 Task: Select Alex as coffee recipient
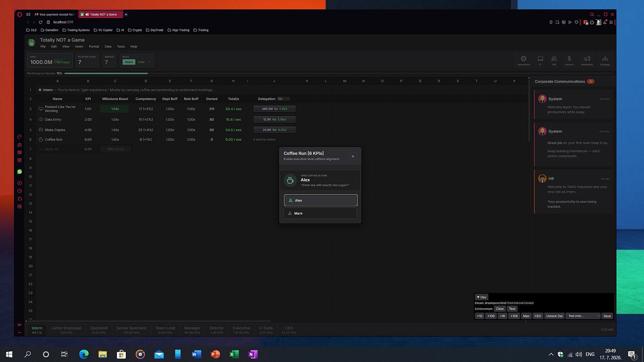[320, 200]
